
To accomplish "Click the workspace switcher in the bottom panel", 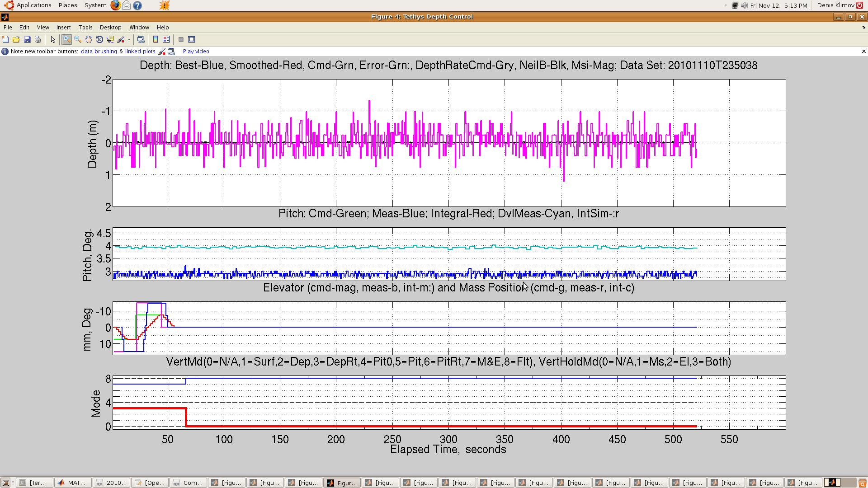I will (x=840, y=483).
